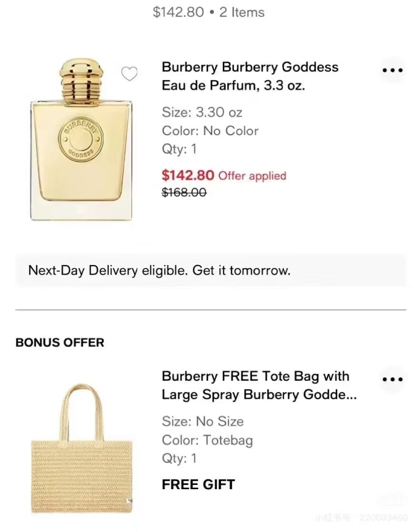This screenshot has width=420, height=532.
Task: Click the red "Offer applied" text
Action: click(252, 176)
